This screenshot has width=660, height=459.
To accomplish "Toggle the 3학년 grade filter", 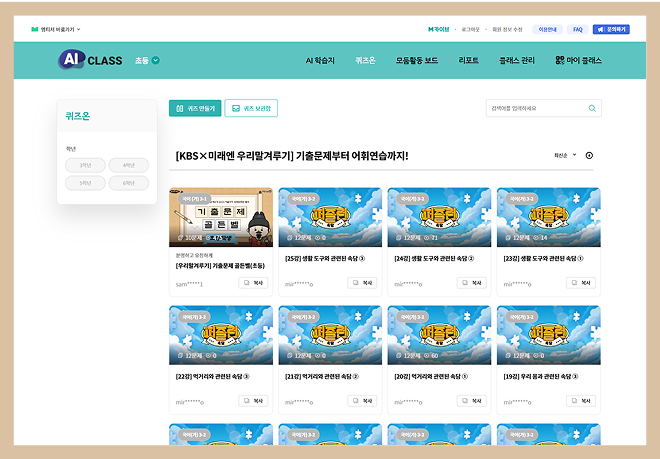I will (x=84, y=165).
